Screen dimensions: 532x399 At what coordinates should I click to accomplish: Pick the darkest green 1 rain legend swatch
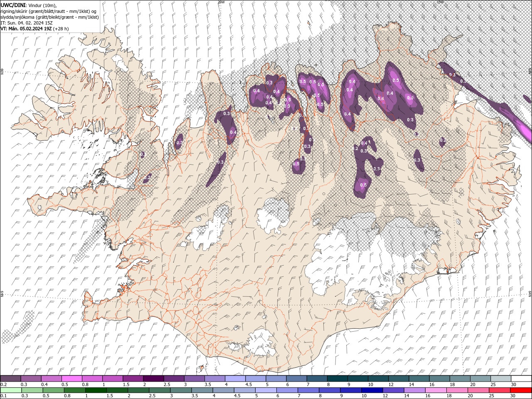coord(96,390)
